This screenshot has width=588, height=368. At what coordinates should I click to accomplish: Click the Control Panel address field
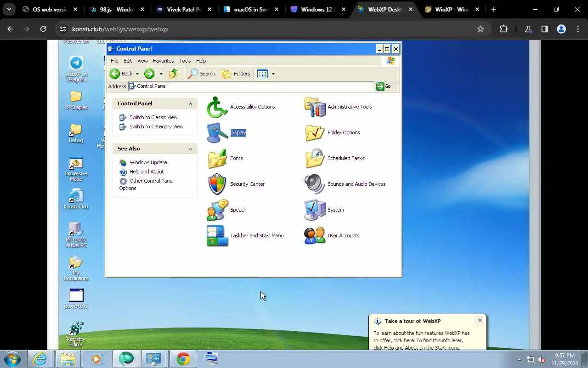[251, 86]
